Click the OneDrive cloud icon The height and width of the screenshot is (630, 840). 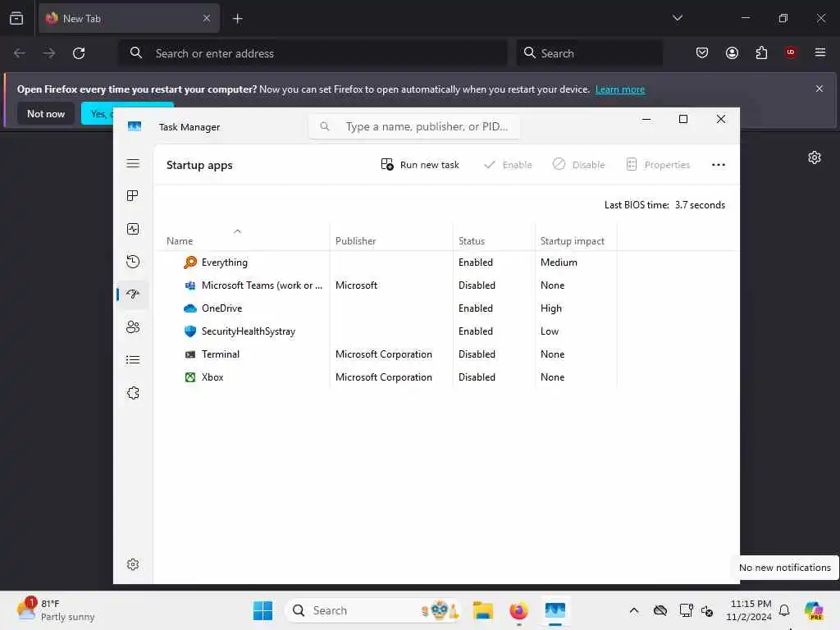190,308
